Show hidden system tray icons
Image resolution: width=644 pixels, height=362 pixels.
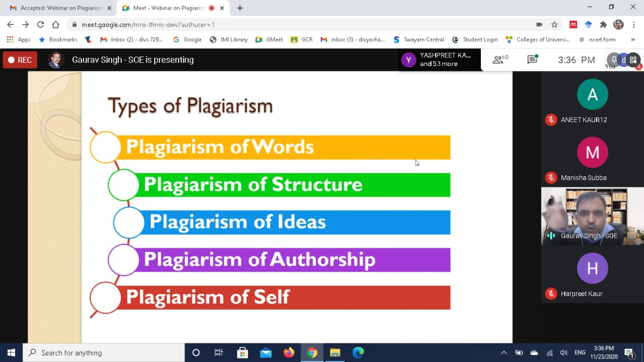(504, 353)
